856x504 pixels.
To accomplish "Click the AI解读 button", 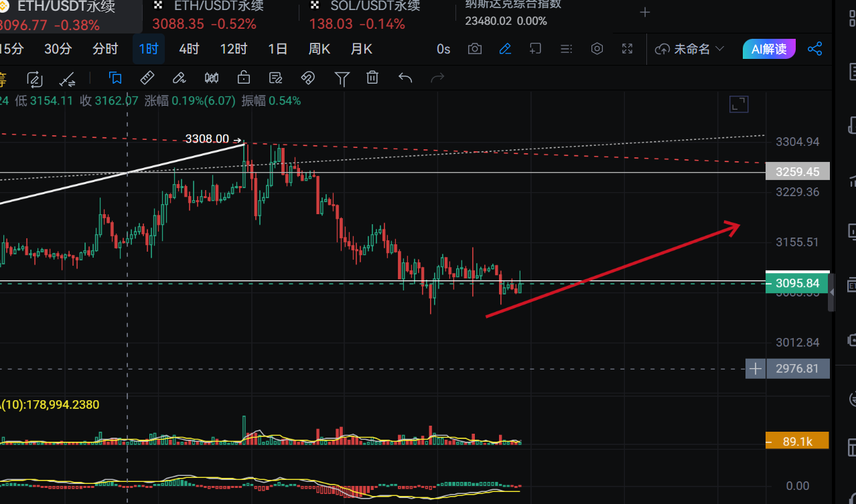I will pyautogui.click(x=769, y=49).
